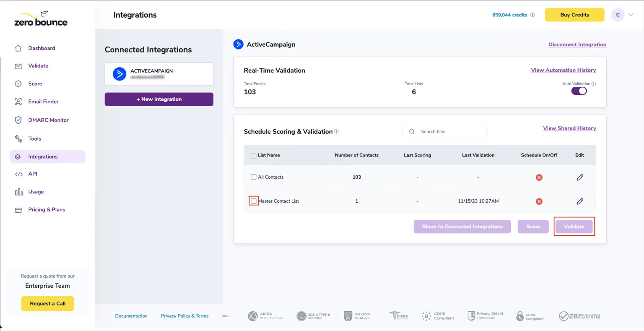This screenshot has width=644, height=331.
Task: Select the Tools icon in the sidebar
Action: pos(18,138)
